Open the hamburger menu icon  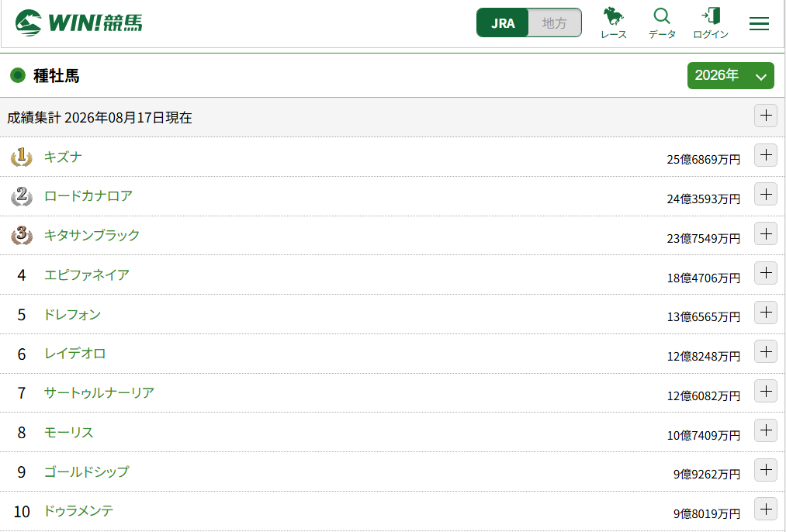pos(759,23)
